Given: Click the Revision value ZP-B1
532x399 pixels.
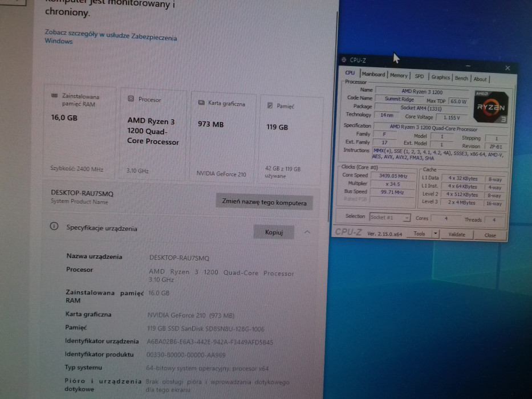Looking at the screenshot, I should (x=496, y=146).
